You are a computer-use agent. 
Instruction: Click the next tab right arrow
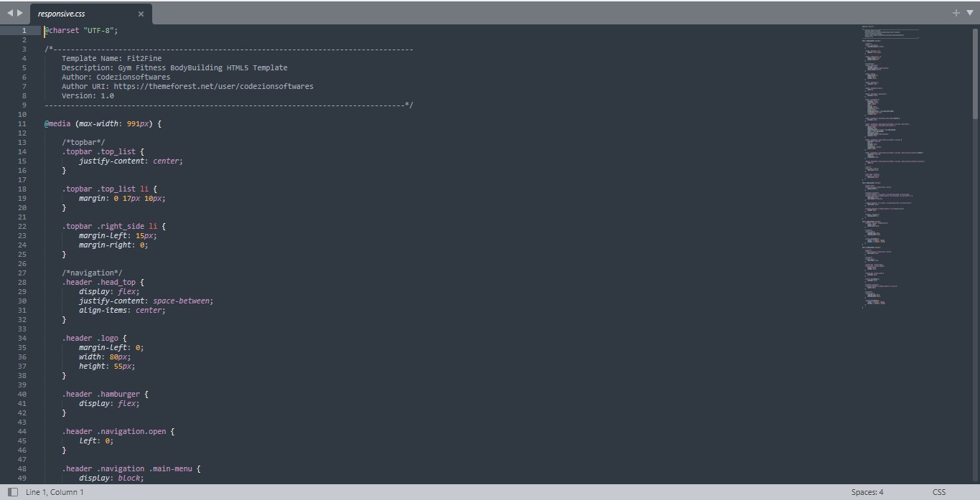tap(20, 13)
